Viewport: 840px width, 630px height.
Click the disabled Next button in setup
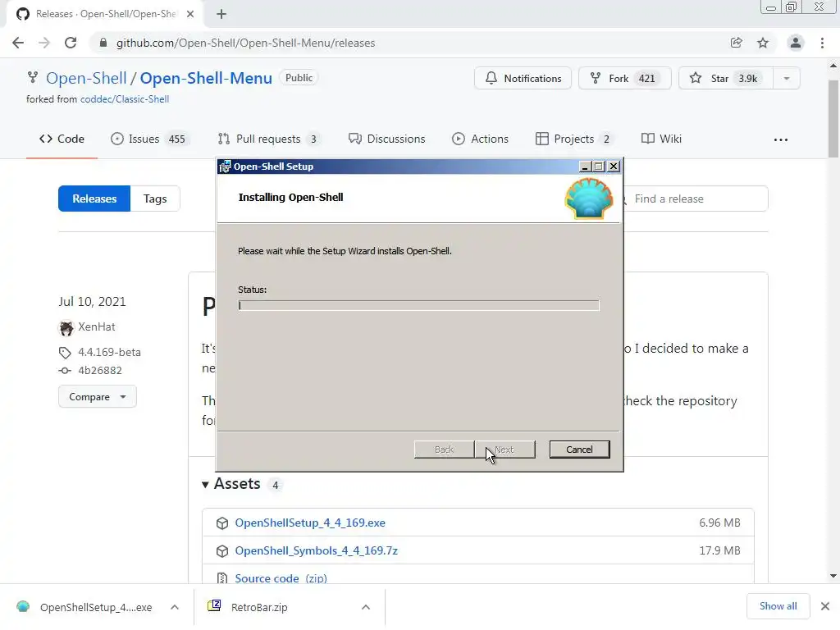coord(504,450)
